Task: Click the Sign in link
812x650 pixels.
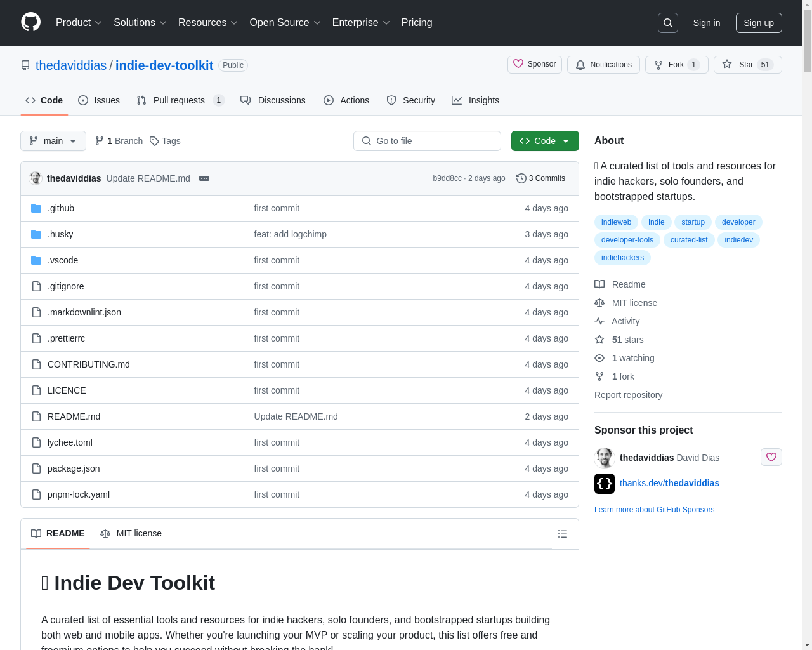Action: point(707,23)
